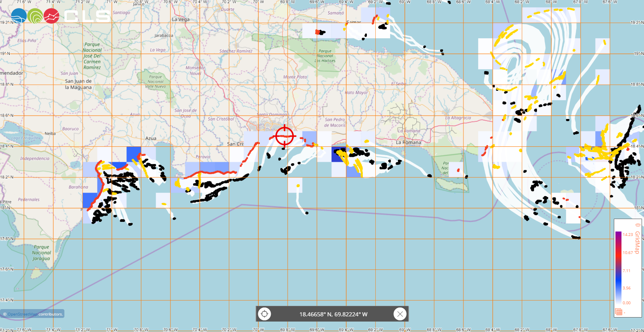Click the GridMap color gradient bar
The width and height of the screenshot is (644, 332).
(618, 267)
